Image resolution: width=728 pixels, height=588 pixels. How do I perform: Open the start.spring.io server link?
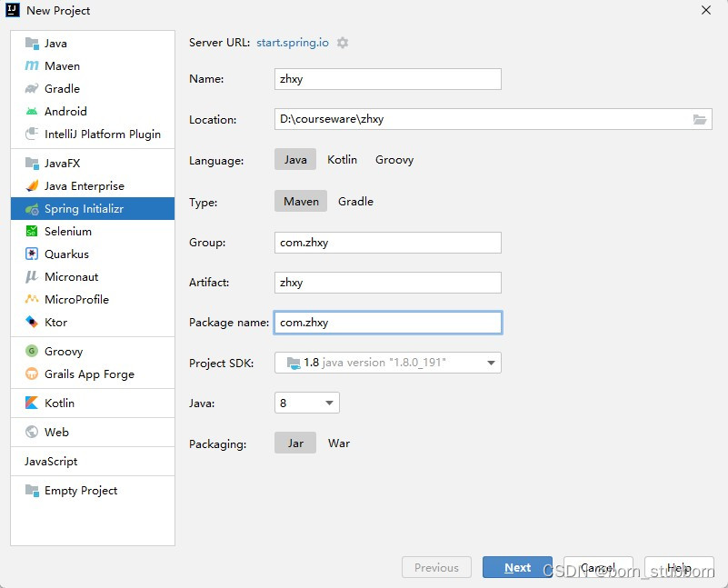[x=293, y=43]
